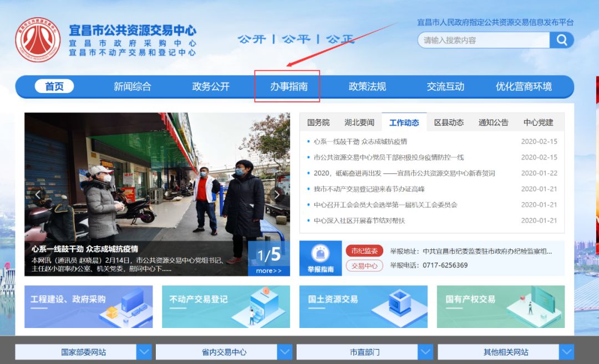This screenshot has height=364, width=599.
Task: Open 新闻综合 navigation item
Action: (132, 86)
